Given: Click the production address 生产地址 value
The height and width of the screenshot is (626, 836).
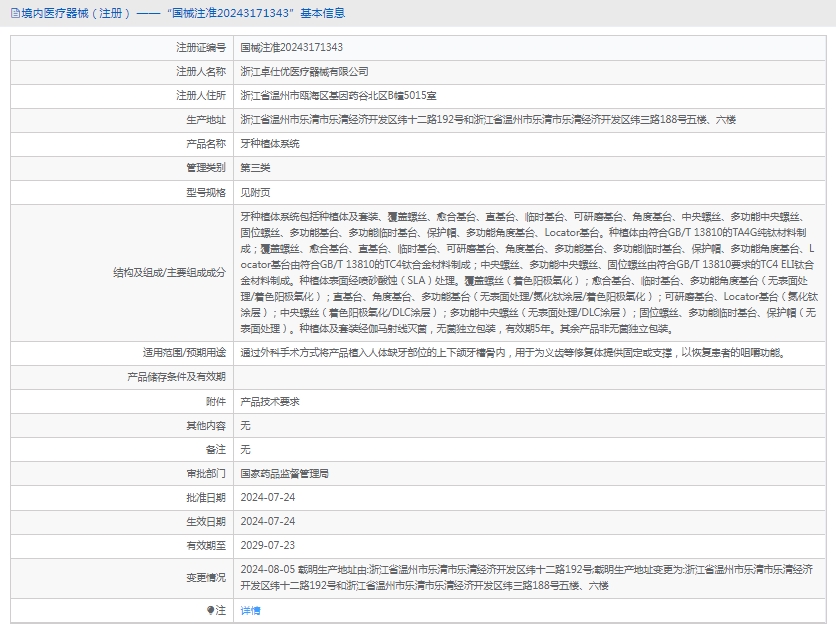Looking at the screenshot, I should [x=487, y=119].
